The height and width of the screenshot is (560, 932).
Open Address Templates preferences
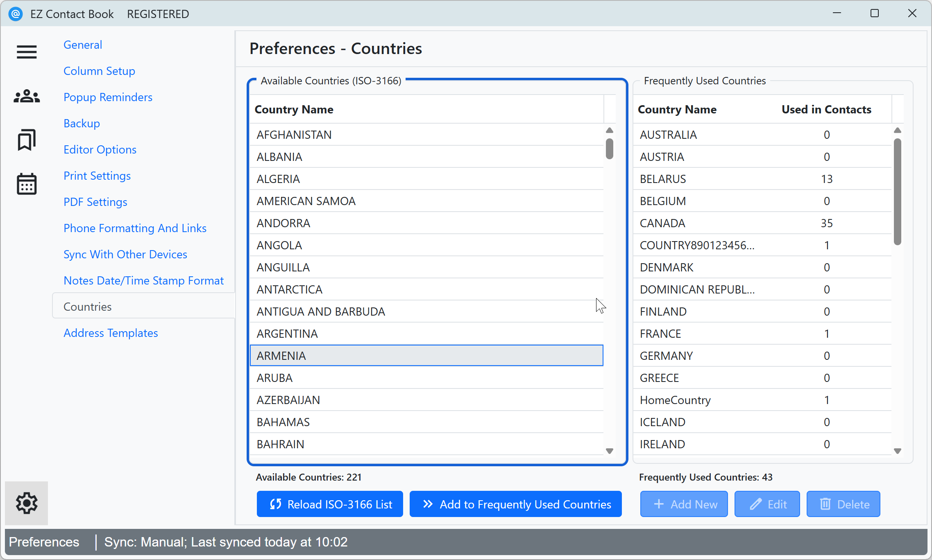tap(110, 333)
